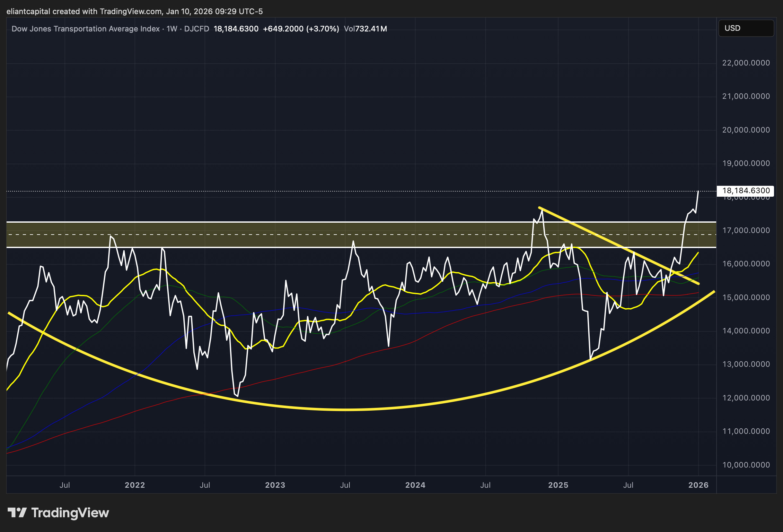Screen dimensions: 783x532
Task: Click the TradingView logo icon
Action: click(17, 512)
